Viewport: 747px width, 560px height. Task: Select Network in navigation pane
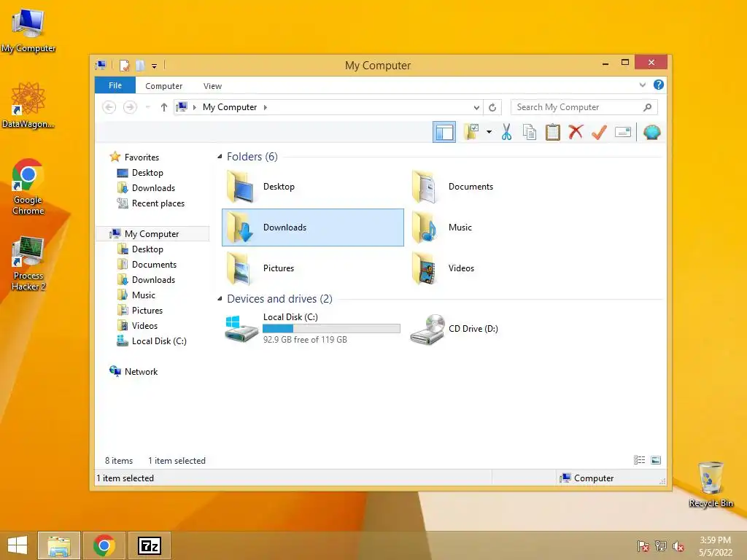click(141, 371)
